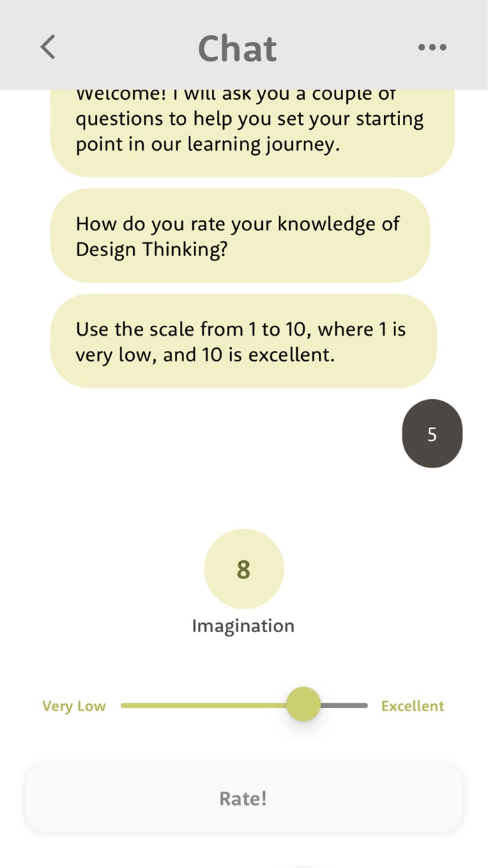Image resolution: width=488 pixels, height=868 pixels.
Task: Click the slider thumb on the rating scale
Action: [x=303, y=705]
